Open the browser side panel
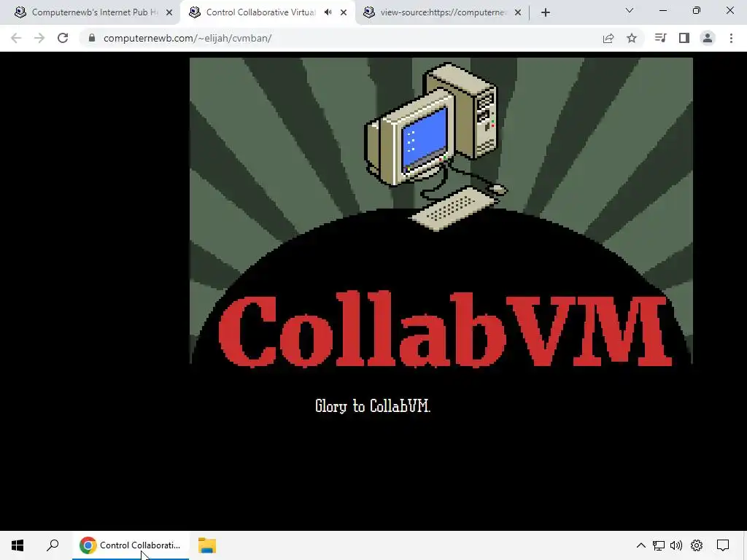This screenshot has width=747, height=560. click(684, 38)
